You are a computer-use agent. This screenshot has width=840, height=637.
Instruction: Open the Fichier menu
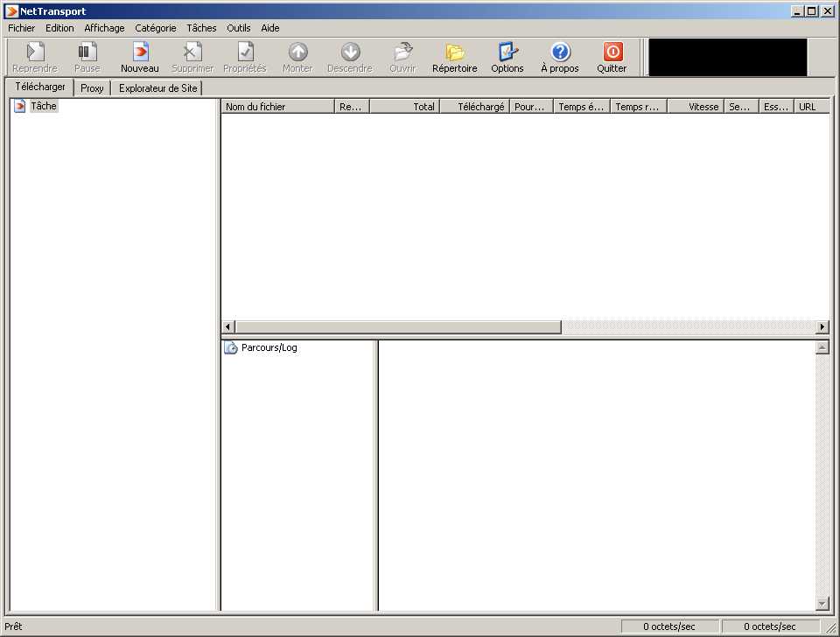click(x=21, y=28)
